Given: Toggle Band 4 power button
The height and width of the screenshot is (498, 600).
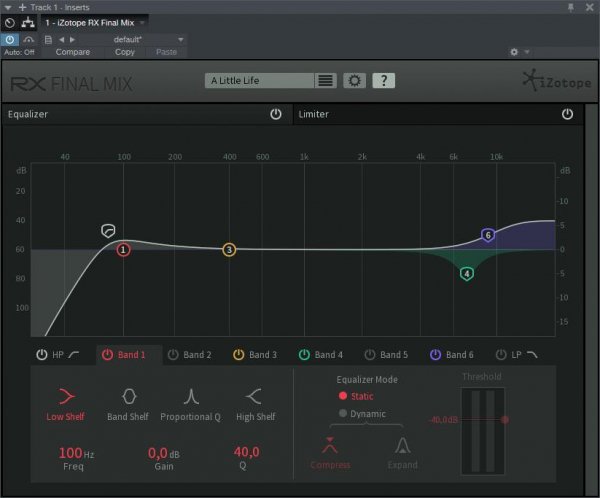Looking at the screenshot, I should tap(304, 355).
